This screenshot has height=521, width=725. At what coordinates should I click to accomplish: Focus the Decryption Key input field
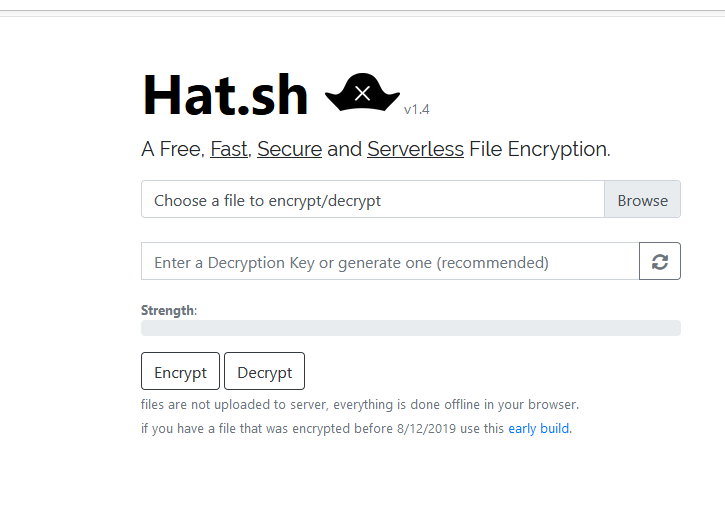click(x=390, y=262)
